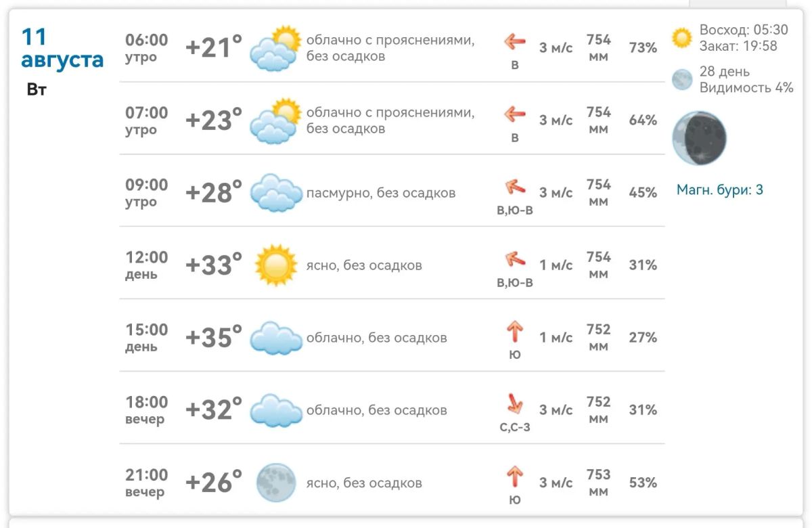This screenshot has width=812, height=528.
Task: Click the cloud icon at 15:00
Action: [276, 338]
